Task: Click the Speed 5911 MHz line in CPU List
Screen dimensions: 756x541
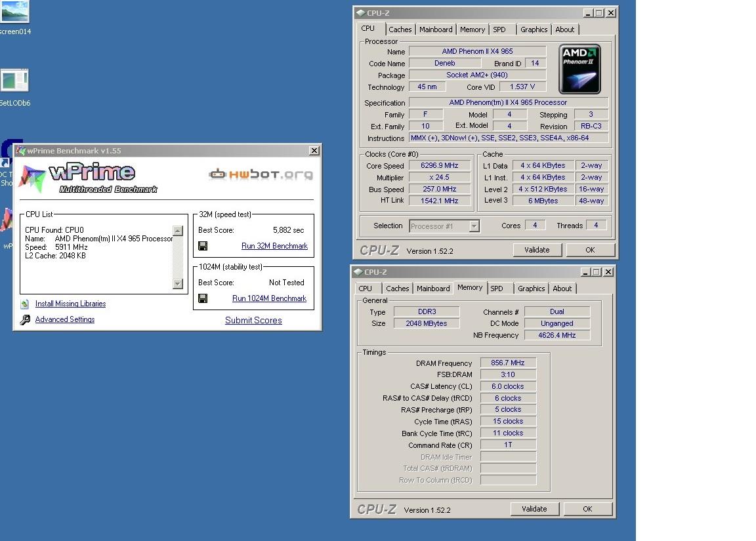Action: click(x=56, y=247)
